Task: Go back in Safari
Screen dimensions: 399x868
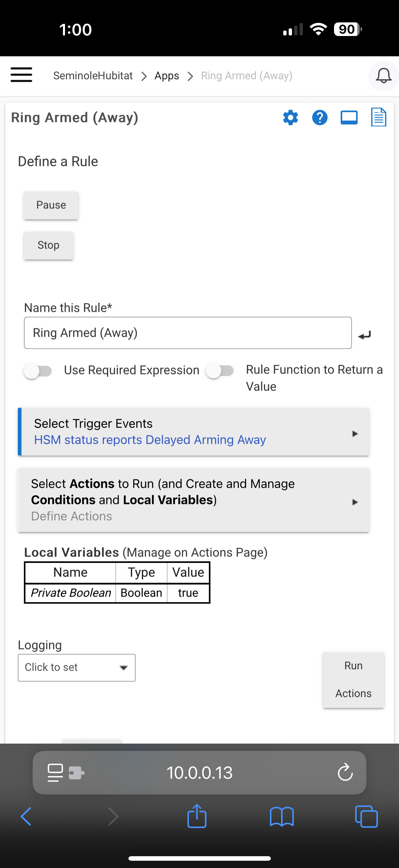Action: [x=26, y=817]
